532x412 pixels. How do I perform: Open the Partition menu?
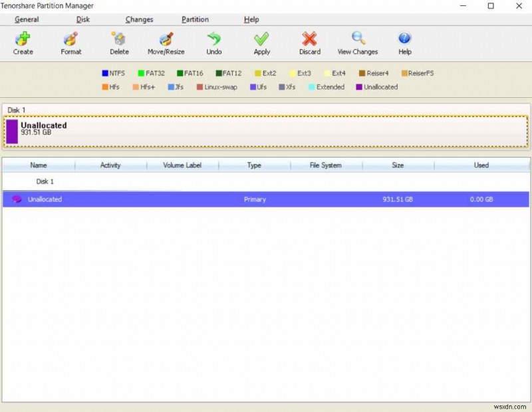tap(195, 19)
